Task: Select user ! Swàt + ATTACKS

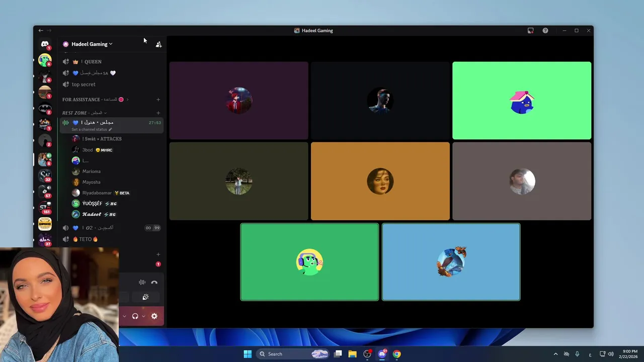Action: tap(117, 139)
